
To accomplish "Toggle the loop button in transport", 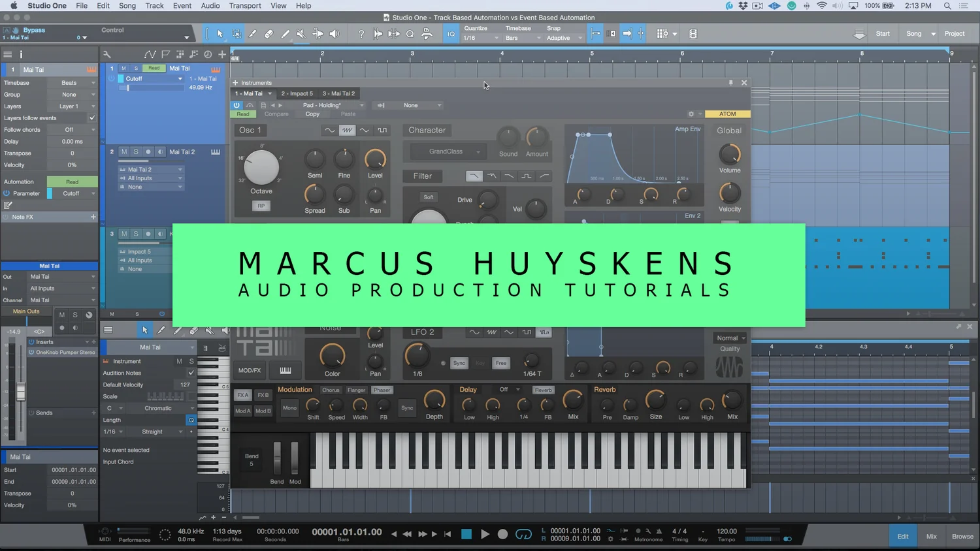I will (523, 534).
